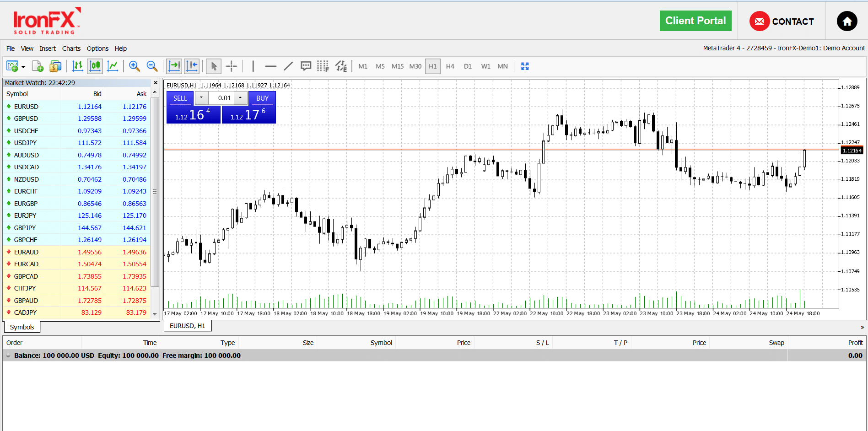Image resolution: width=868 pixels, height=431 pixels.
Task: Toggle candlestick chart display
Action: point(95,66)
